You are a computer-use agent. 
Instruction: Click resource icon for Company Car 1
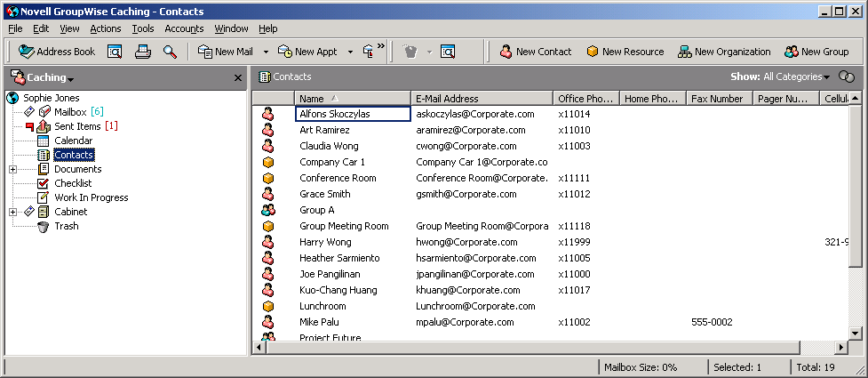[268, 163]
